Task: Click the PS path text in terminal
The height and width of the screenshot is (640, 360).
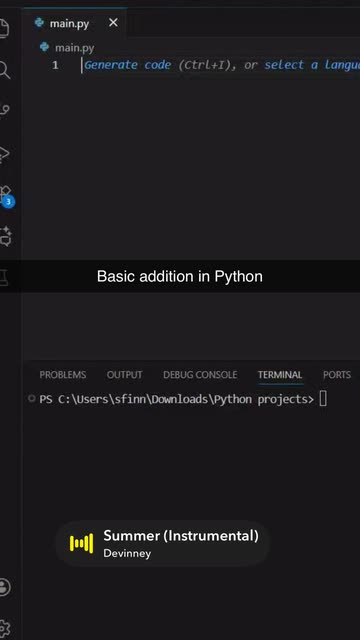Action: [176, 399]
